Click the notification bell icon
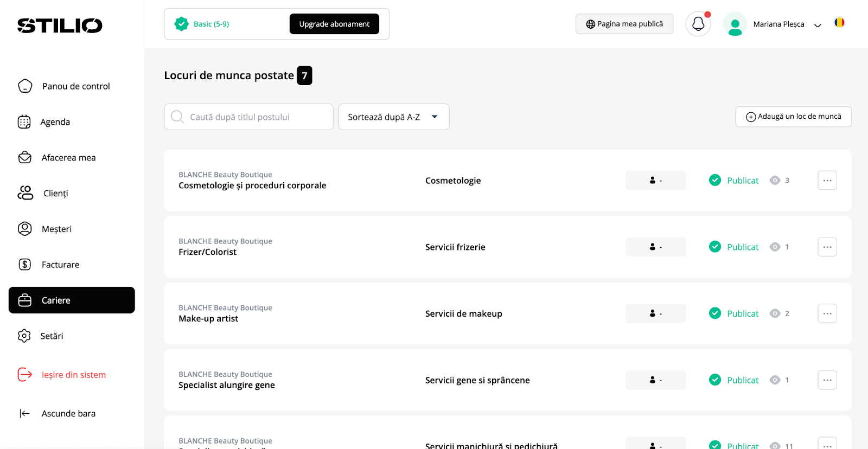868x449 pixels. [x=698, y=24]
